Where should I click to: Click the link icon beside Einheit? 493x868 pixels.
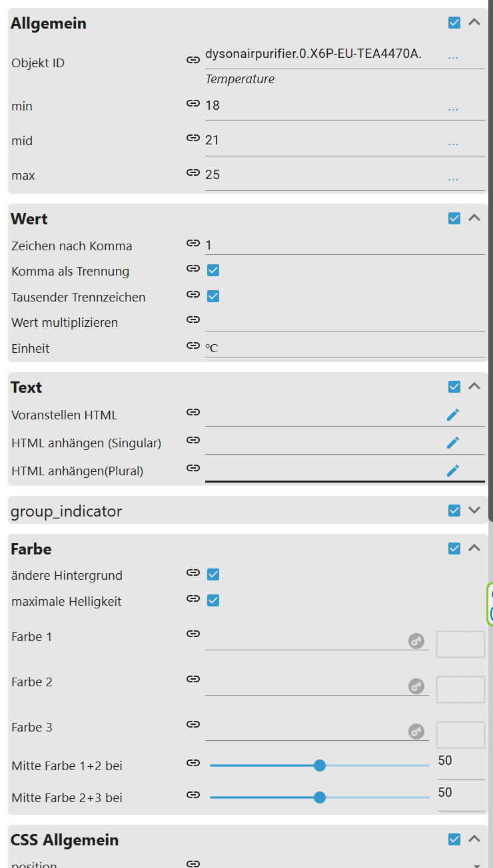coord(193,345)
